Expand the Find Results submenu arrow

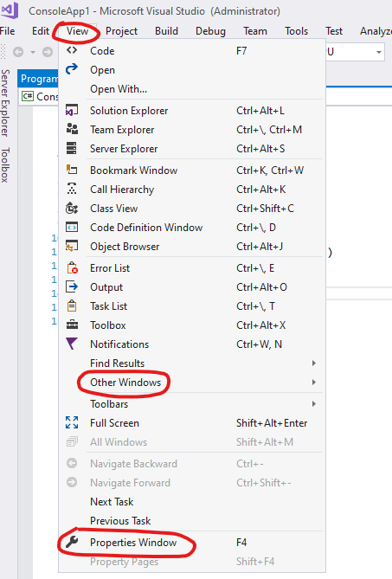(314, 363)
